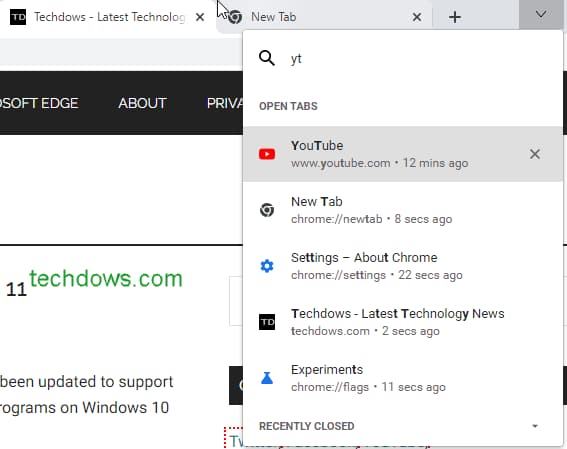Screen dimensions: 567x449
Task: Open the tab search dropdown button
Action: pos(541,15)
